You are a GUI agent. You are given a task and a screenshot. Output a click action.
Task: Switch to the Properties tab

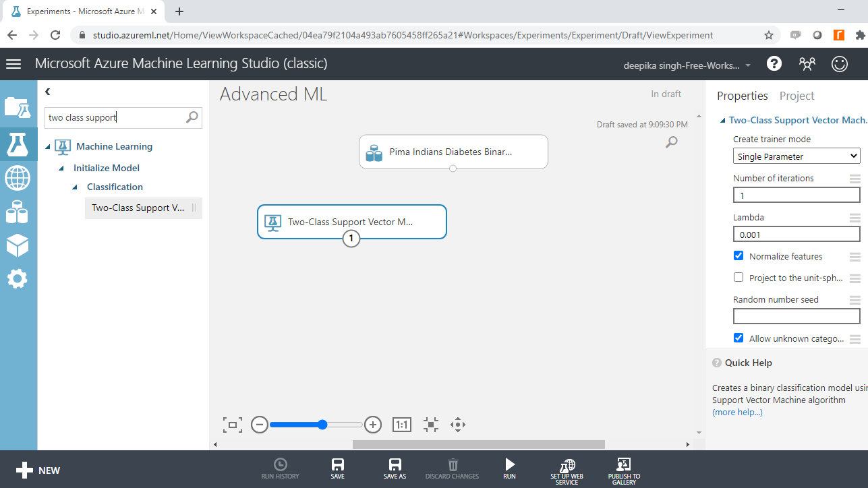click(743, 96)
